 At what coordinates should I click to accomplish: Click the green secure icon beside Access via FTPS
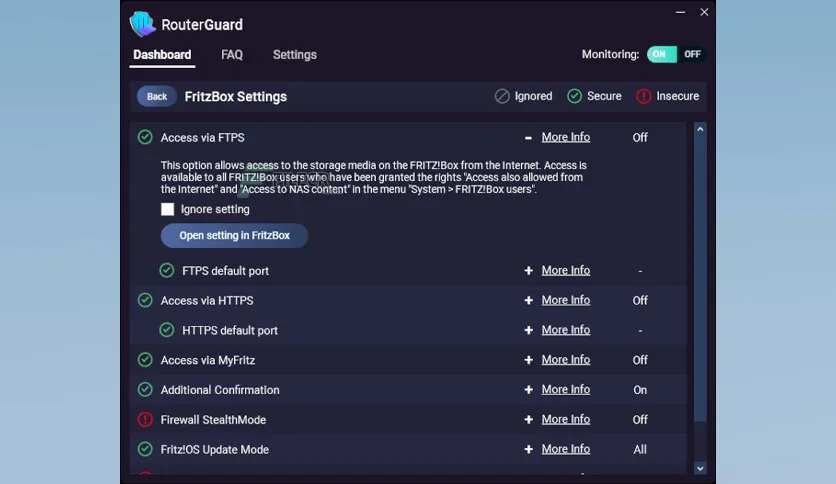[145, 137]
